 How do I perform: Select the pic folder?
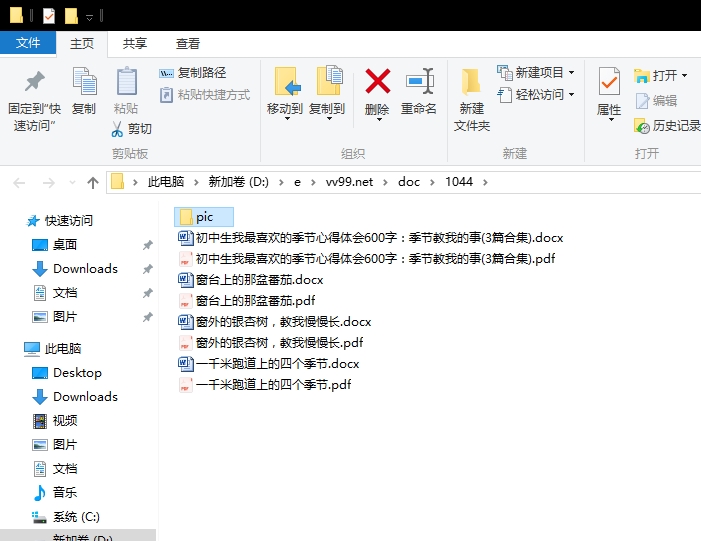(x=204, y=217)
